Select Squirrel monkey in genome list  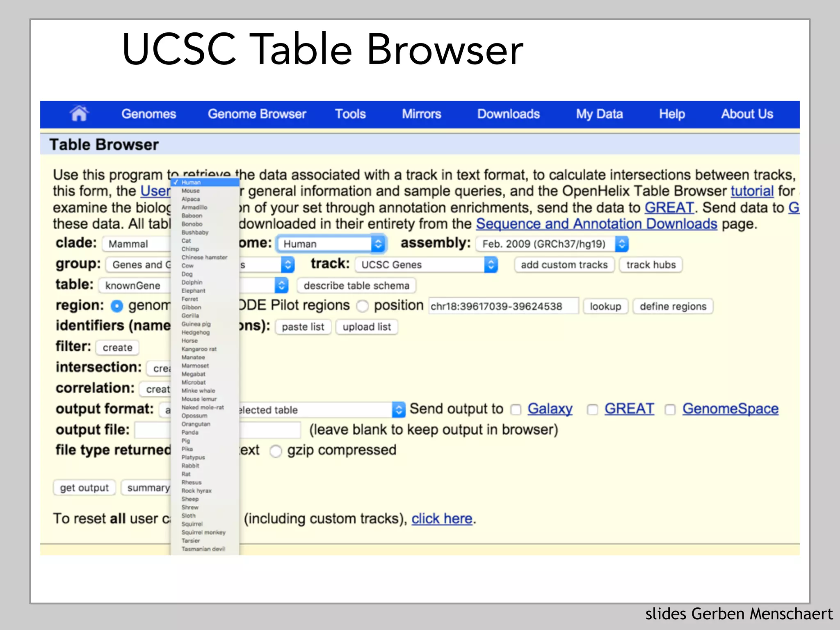click(205, 532)
